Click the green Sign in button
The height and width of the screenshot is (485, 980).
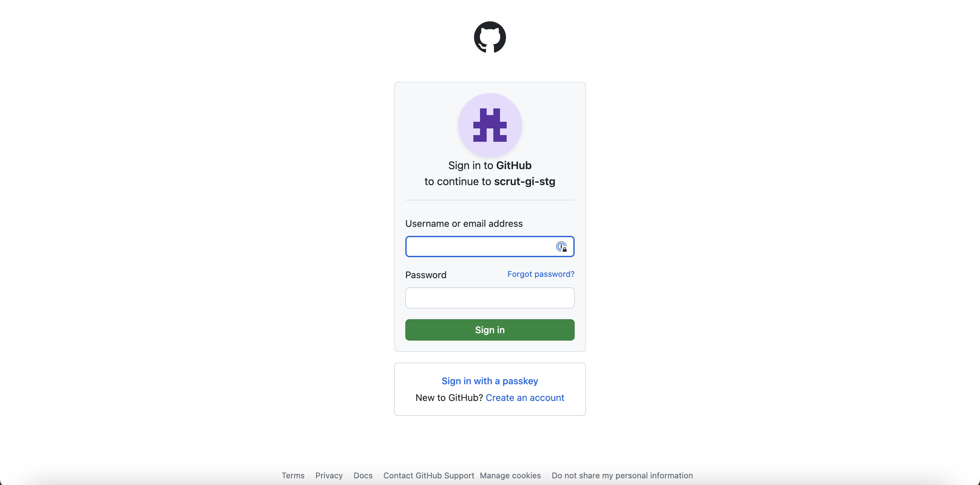[x=490, y=330]
